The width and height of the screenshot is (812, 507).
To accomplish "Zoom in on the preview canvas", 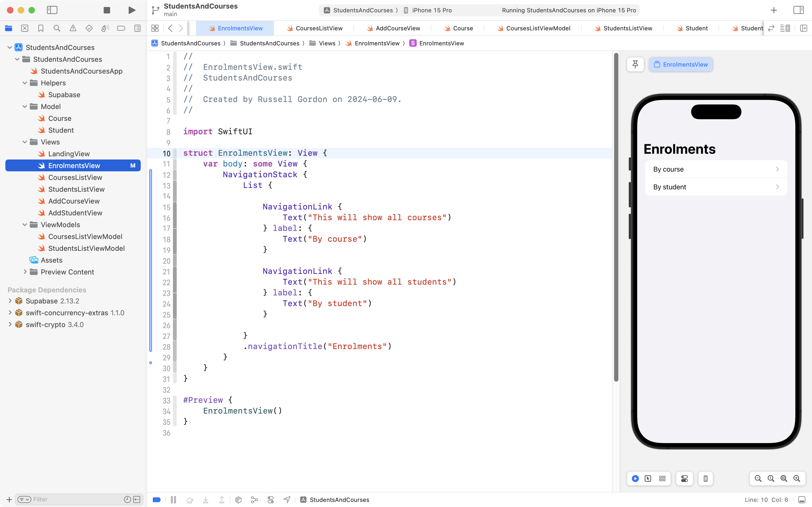I will tap(797, 479).
